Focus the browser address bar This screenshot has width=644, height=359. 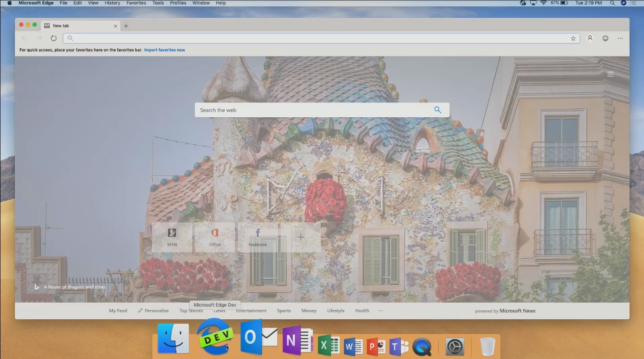(x=321, y=38)
